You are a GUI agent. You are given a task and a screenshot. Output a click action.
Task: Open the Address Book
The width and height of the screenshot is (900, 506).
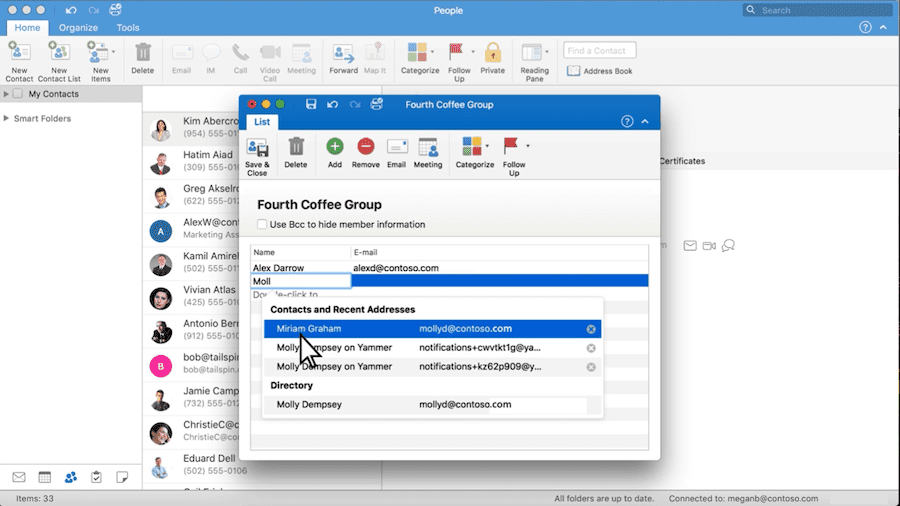[599, 71]
